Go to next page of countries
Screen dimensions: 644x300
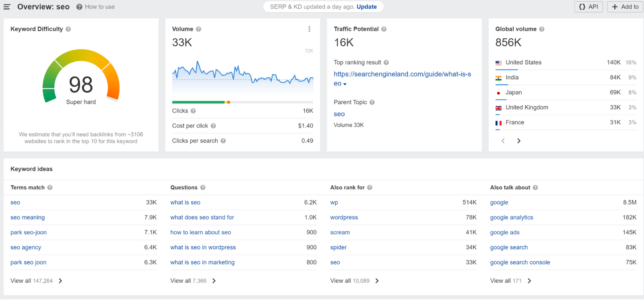tap(519, 141)
